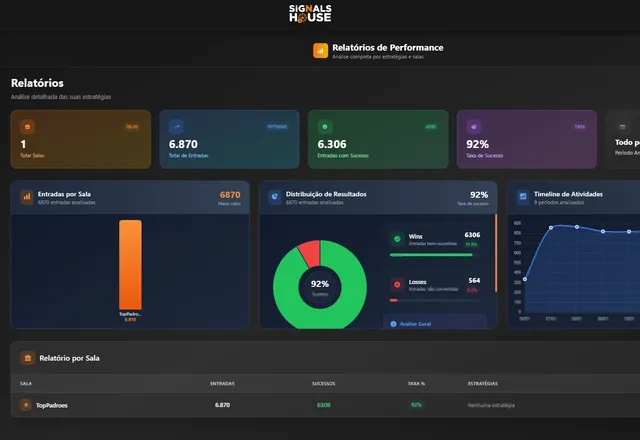Sort by the SALA column header
640x440 pixels.
pyautogui.click(x=26, y=384)
